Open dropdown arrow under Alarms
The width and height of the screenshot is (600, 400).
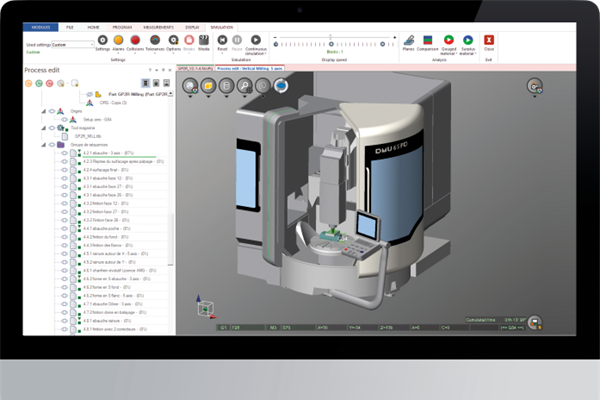(x=119, y=54)
